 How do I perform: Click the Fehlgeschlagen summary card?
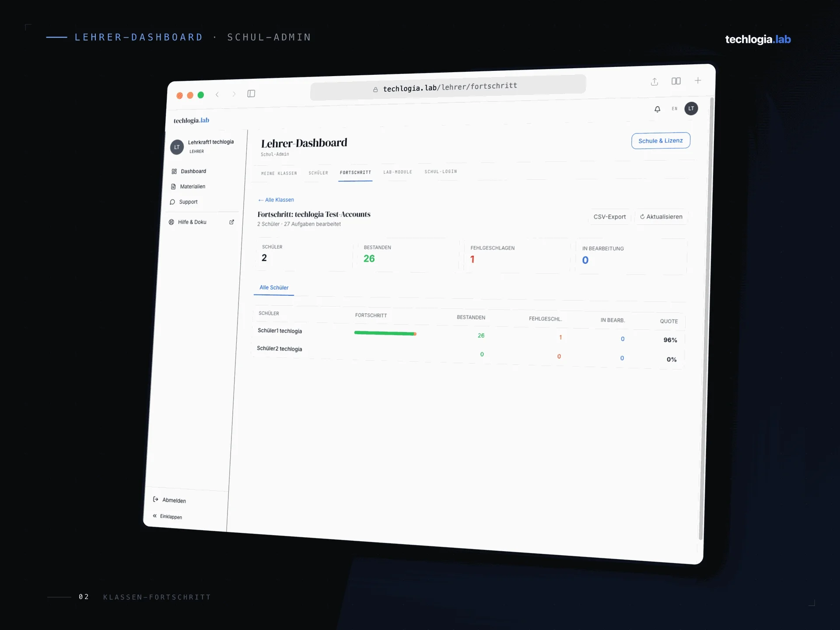[517, 255]
